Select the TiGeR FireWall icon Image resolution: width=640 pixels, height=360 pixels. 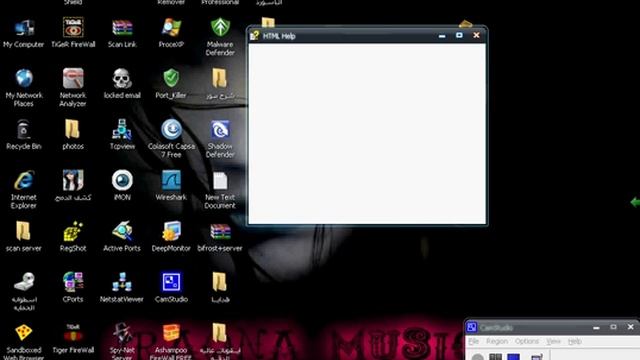[73, 27]
